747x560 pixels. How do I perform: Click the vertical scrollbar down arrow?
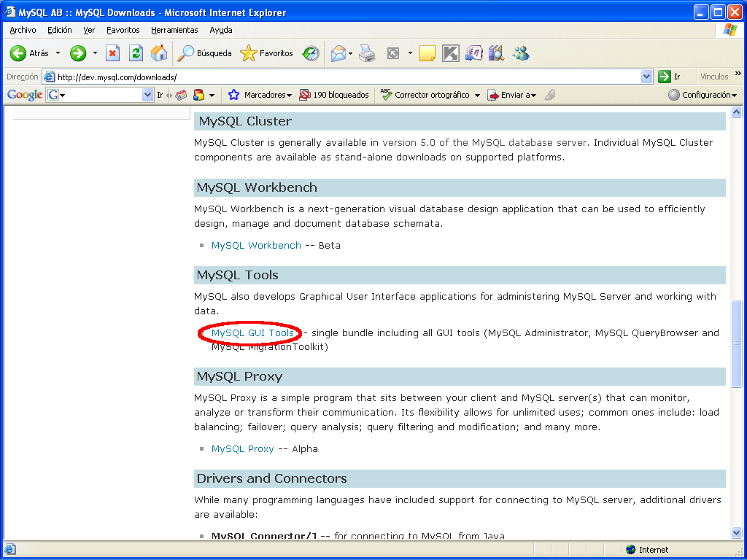point(737,533)
